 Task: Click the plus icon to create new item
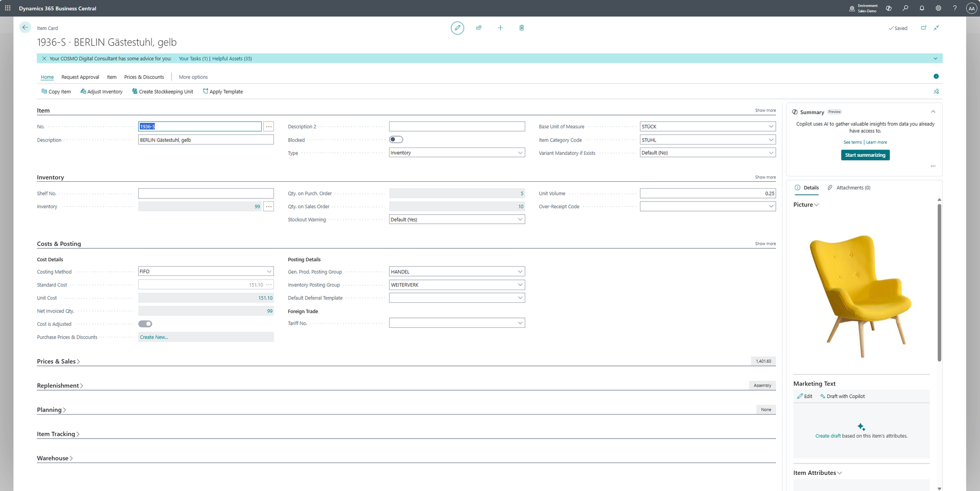(500, 28)
